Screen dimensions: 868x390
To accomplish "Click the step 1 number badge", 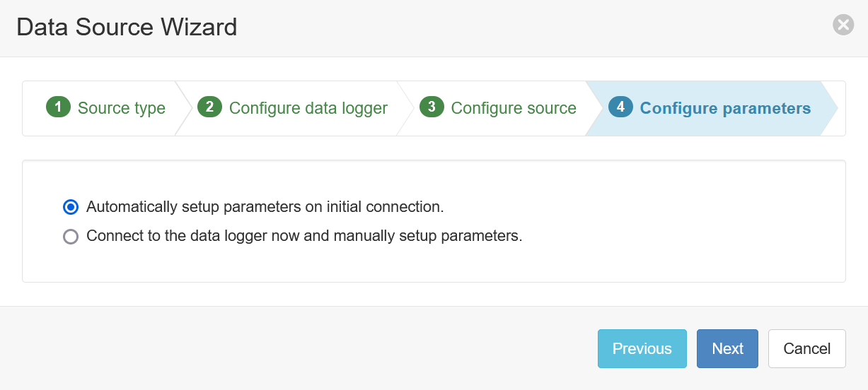I will (58, 107).
